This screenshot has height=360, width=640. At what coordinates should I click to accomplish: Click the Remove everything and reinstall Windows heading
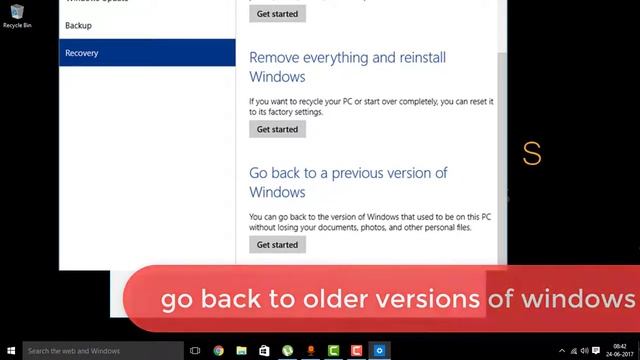point(347,67)
